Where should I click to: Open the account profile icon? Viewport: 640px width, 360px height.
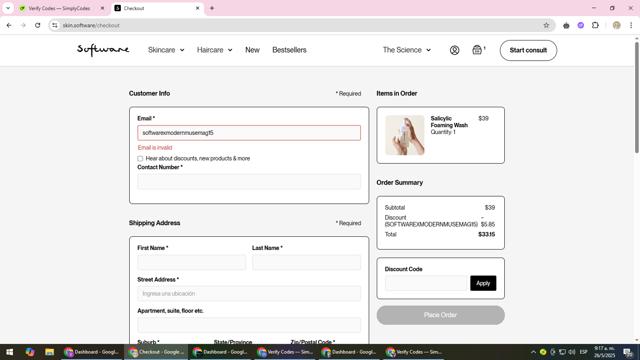454,50
